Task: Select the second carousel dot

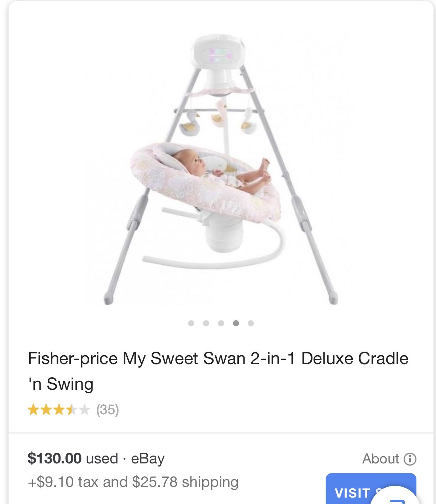Action: point(206,323)
